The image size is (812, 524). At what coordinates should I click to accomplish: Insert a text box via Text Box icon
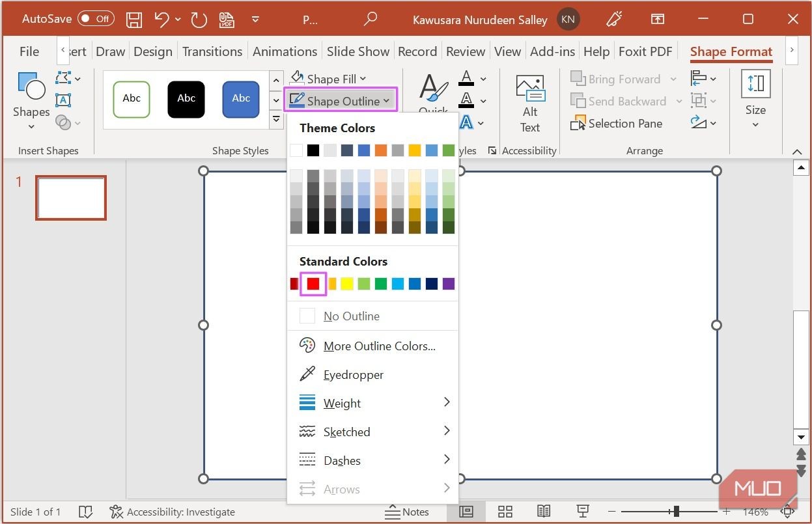point(63,100)
